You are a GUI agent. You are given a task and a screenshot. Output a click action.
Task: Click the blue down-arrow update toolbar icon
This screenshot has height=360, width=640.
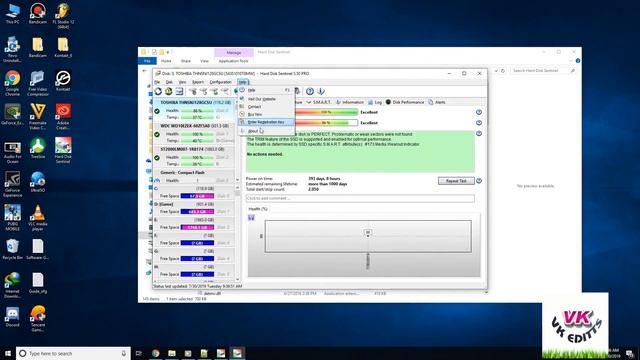point(321,91)
